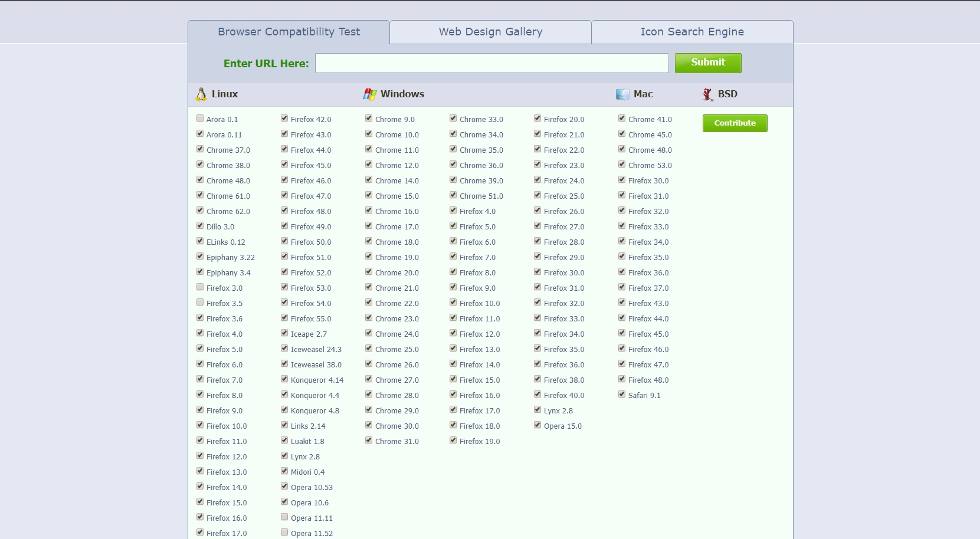Click the URL input field
The width and height of the screenshot is (980, 539).
(x=492, y=63)
